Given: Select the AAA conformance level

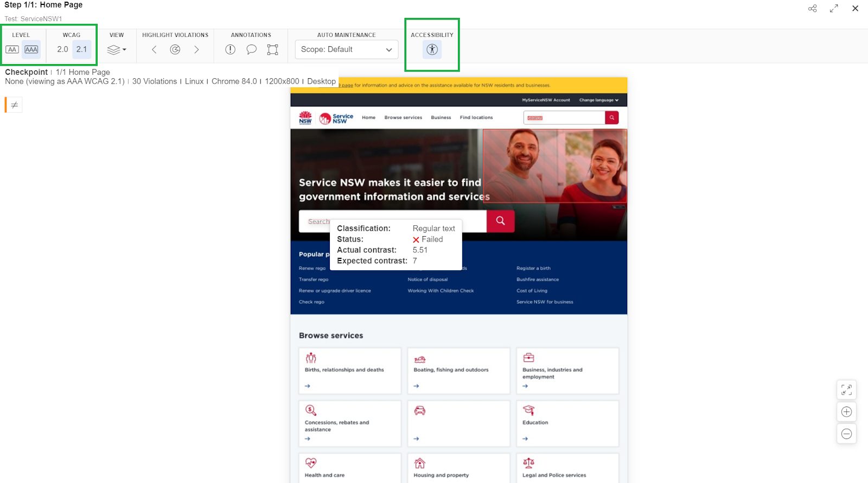Looking at the screenshot, I should click(31, 49).
